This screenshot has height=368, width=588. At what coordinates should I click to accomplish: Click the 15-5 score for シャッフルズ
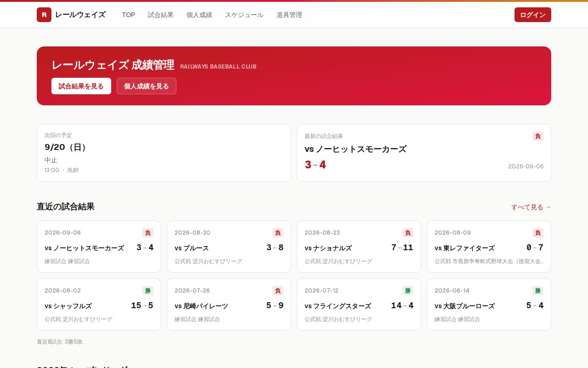tap(142, 305)
